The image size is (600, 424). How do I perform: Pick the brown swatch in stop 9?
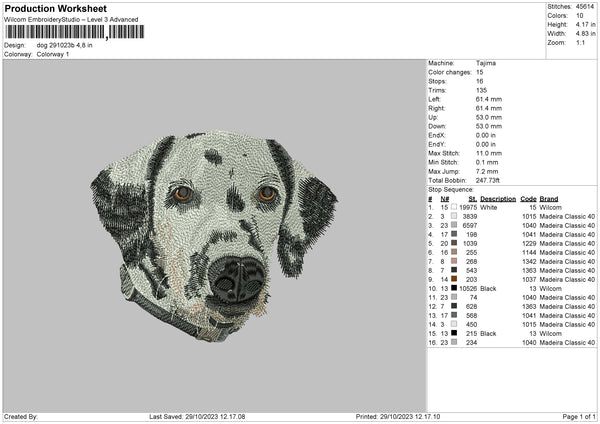[x=453, y=278]
